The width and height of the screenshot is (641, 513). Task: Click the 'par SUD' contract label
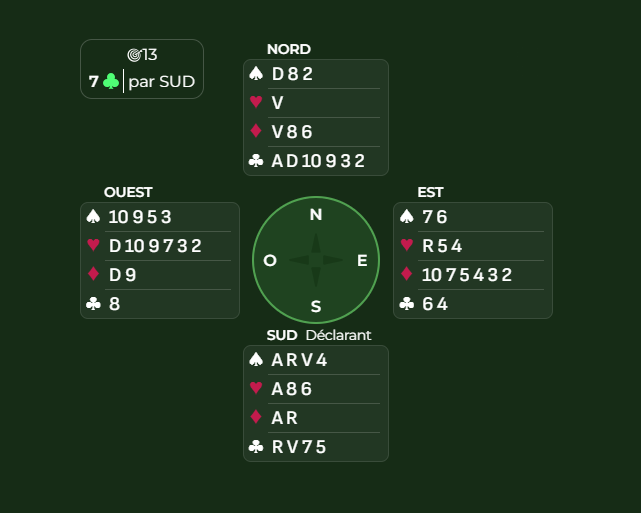point(161,82)
